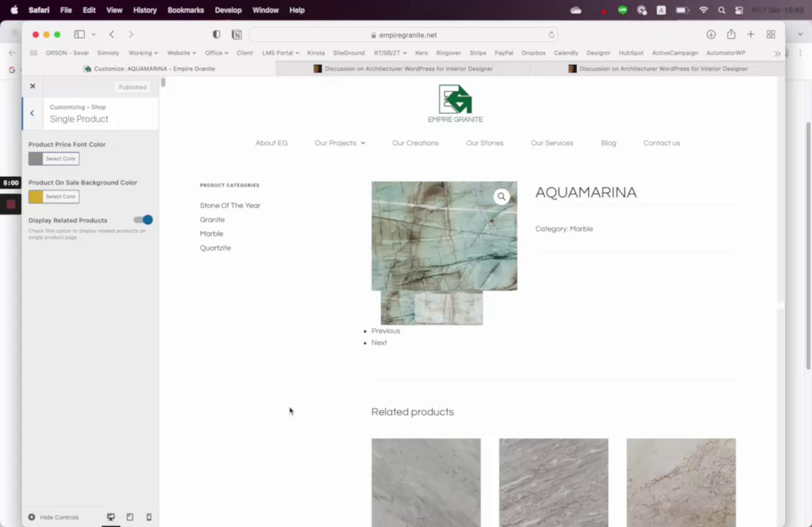Switch to Customize AQUAMARINA tab

149,68
